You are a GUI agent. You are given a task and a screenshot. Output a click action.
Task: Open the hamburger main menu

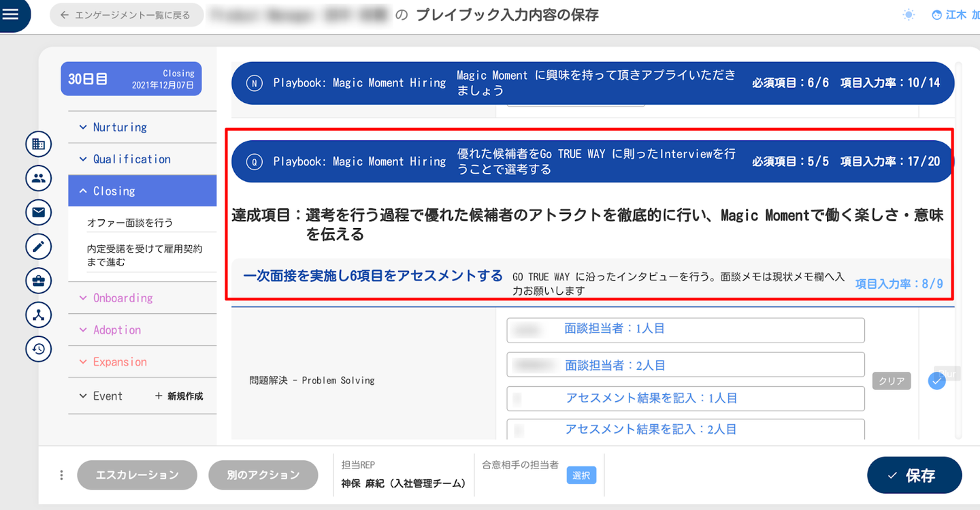tap(12, 14)
